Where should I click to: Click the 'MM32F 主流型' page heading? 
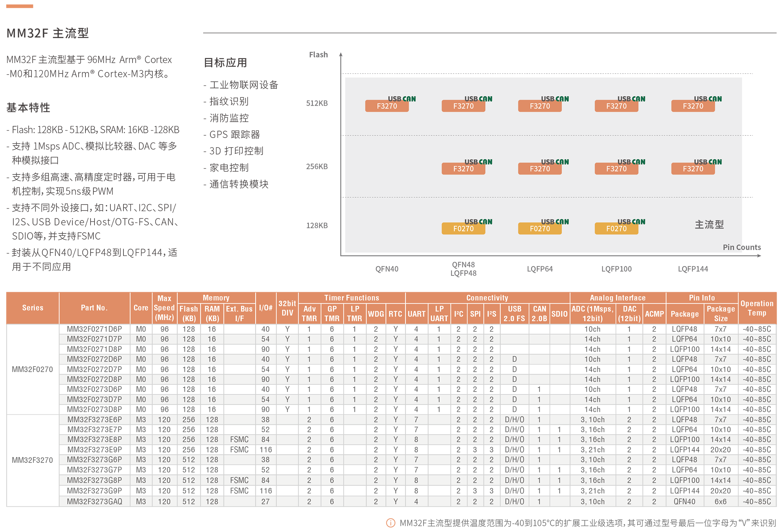tap(48, 33)
